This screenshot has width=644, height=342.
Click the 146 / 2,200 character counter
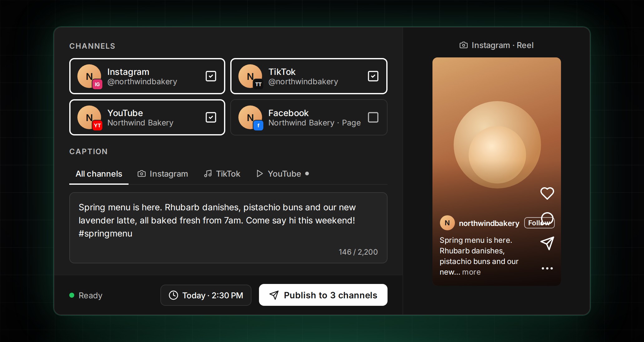(358, 252)
